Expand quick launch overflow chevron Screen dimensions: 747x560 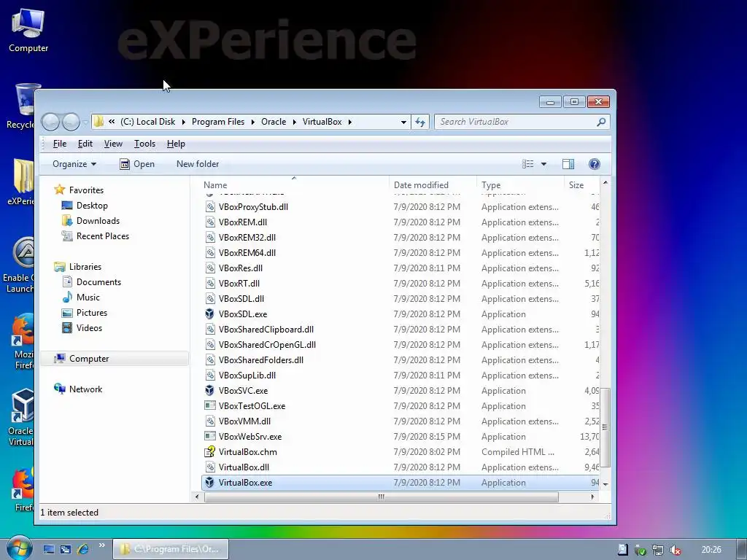(x=101, y=545)
